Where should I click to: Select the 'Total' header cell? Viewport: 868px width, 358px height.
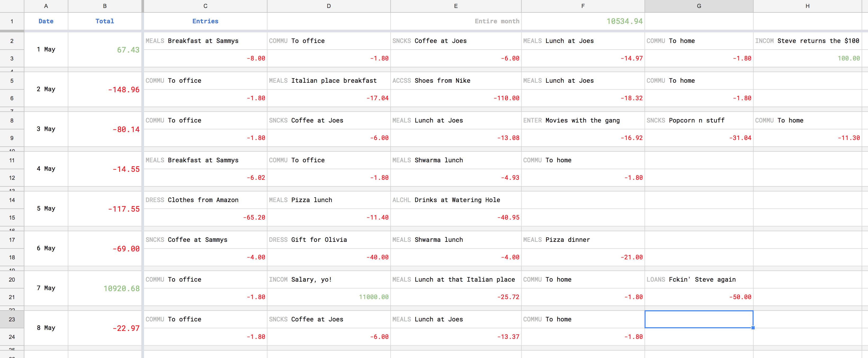click(x=104, y=21)
